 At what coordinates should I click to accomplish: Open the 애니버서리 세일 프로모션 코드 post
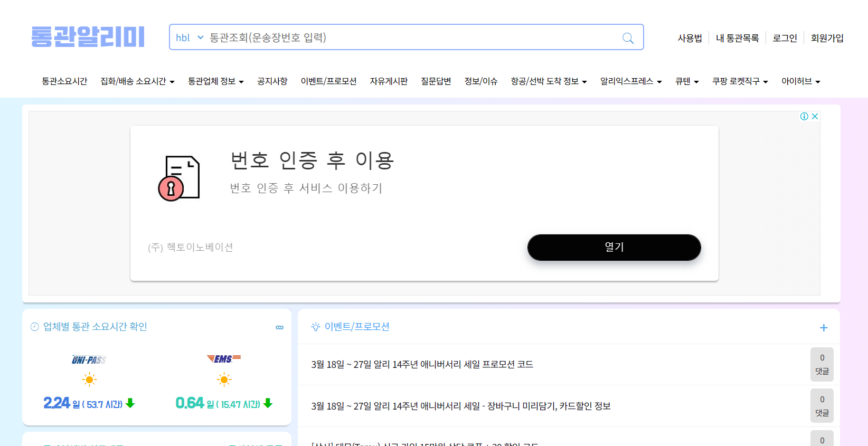click(x=422, y=364)
